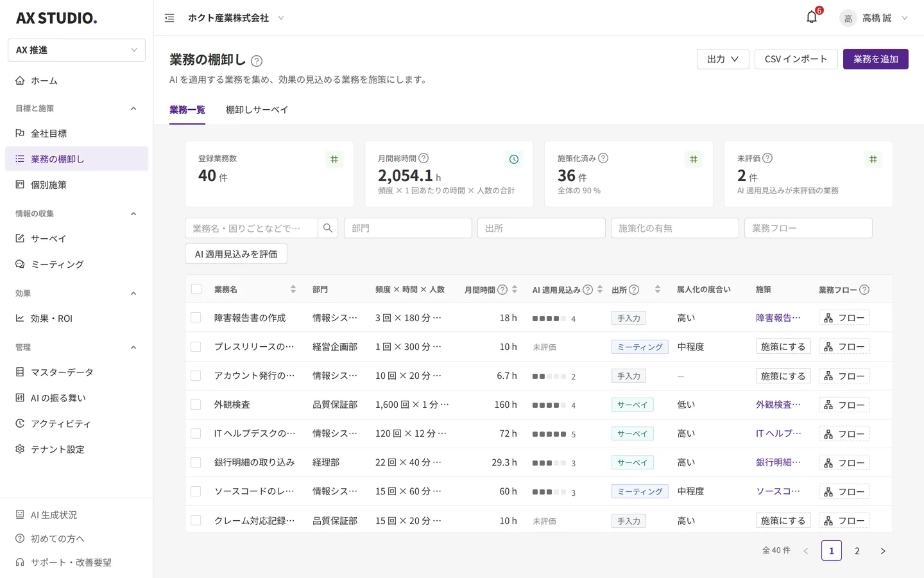Viewport: 924px width, 578px height.
Task: Check the プレスリリース row checkbox
Action: [x=196, y=347]
